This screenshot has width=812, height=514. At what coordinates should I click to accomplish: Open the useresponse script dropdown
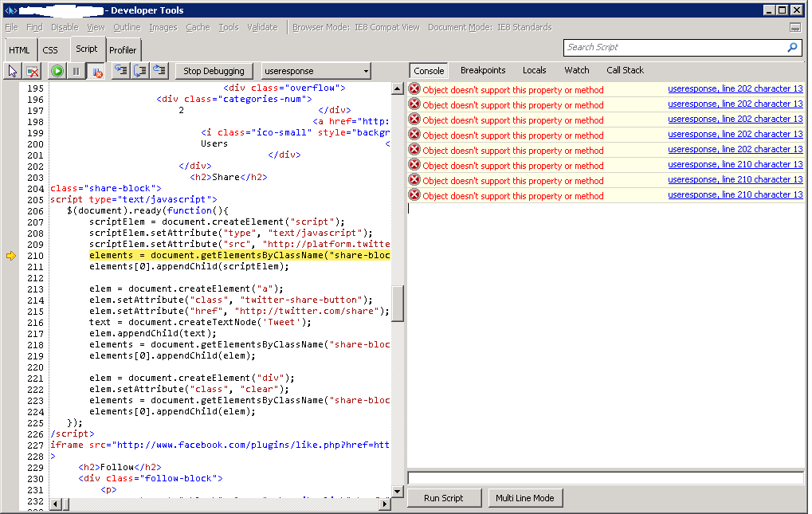(x=316, y=71)
